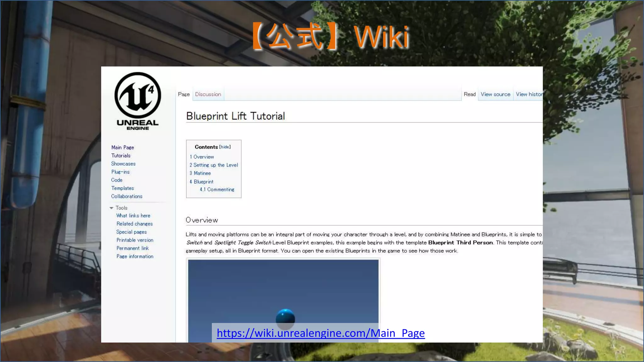The image size is (644, 362).
Task: Click the Tools label in sidebar
Action: click(x=121, y=208)
